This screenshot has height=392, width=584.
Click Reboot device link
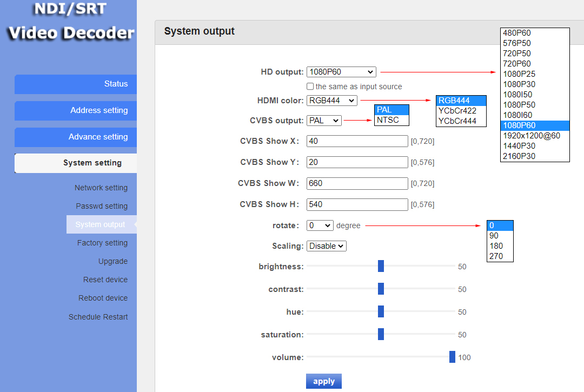pos(103,298)
